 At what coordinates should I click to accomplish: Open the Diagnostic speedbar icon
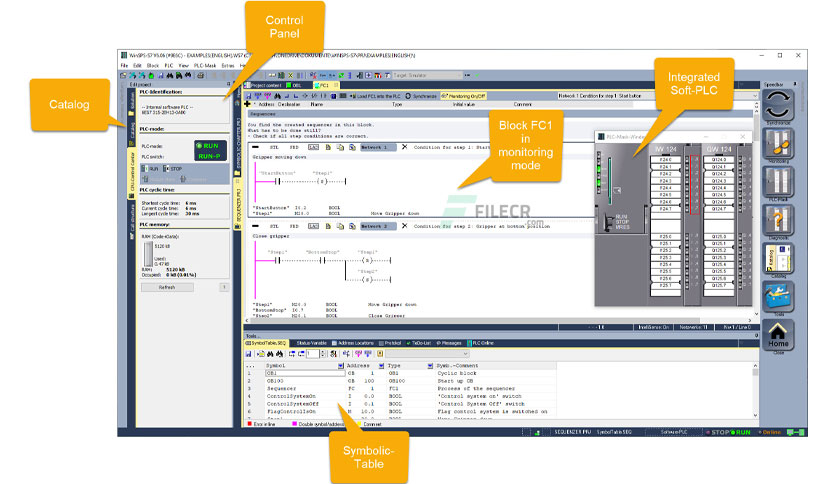(778, 220)
